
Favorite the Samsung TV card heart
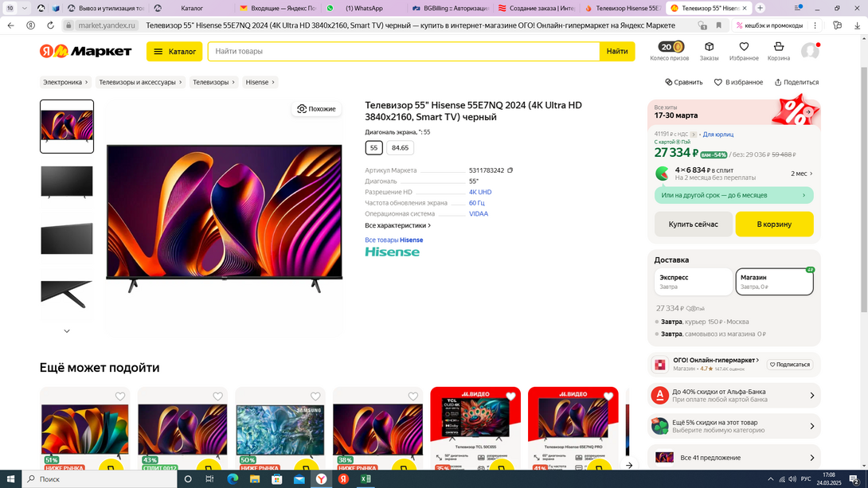315,396
